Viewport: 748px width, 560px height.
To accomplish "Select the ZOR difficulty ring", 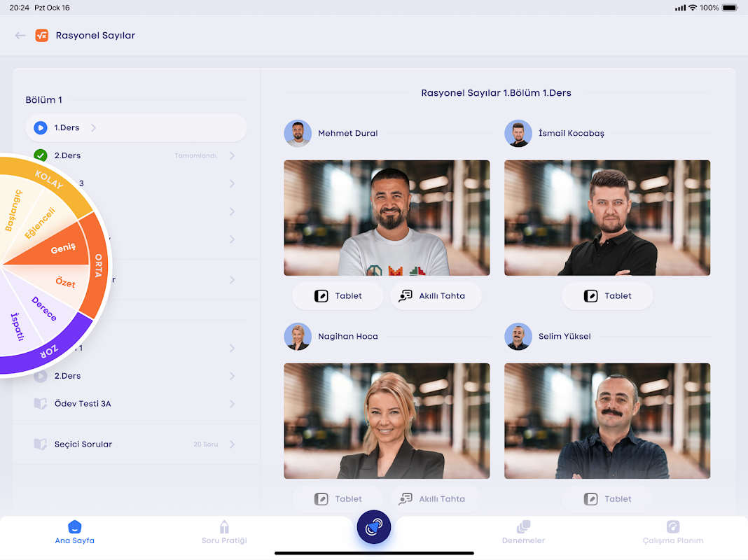I will click(49, 351).
